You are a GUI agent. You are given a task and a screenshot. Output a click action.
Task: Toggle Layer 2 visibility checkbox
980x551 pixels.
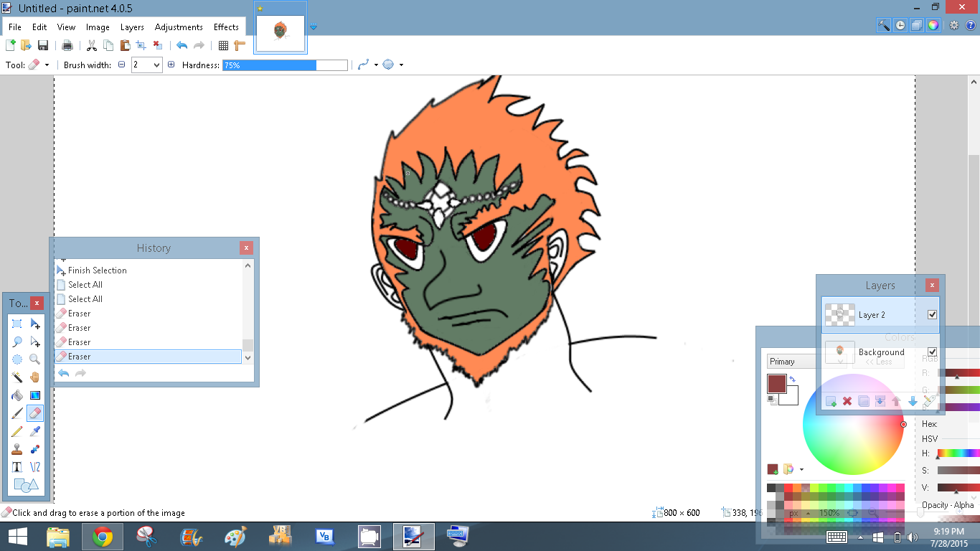click(x=932, y=314)
